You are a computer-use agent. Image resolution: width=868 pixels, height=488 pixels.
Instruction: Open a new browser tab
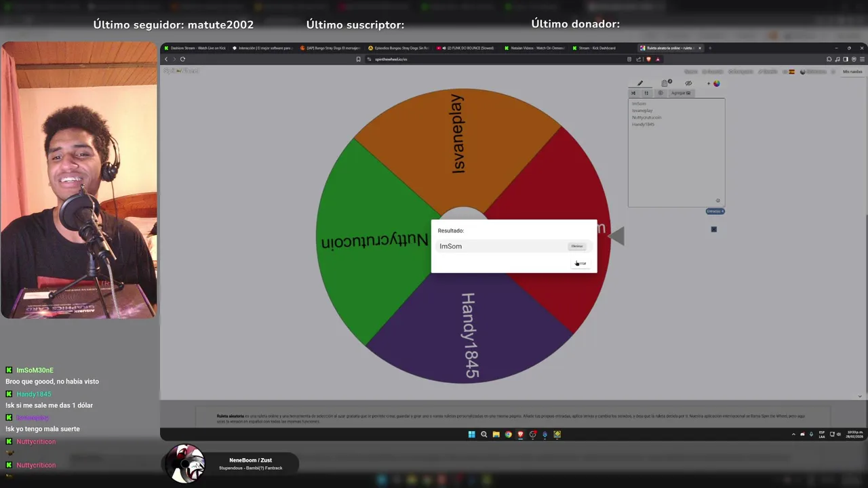[x=710, y=48]
